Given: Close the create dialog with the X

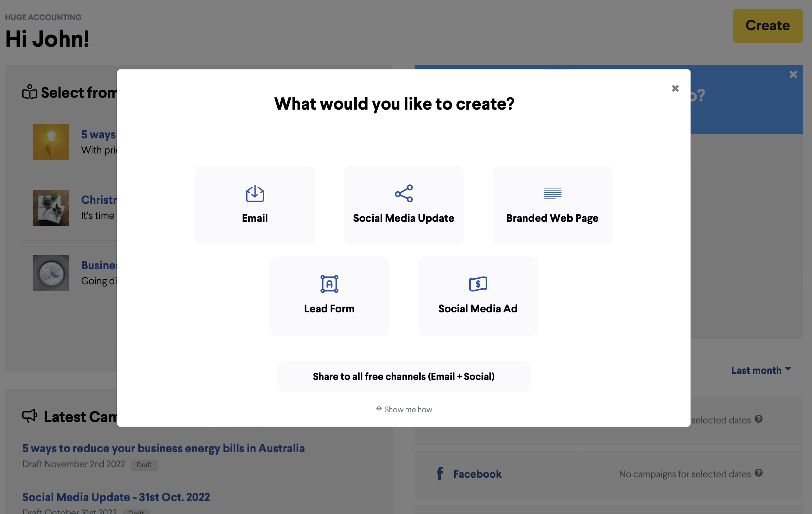Looking at the screenshot, I should (675, 88).
